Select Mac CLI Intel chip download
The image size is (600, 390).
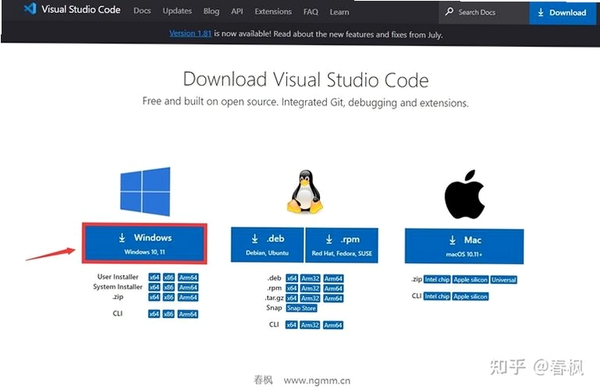(437, 296)
